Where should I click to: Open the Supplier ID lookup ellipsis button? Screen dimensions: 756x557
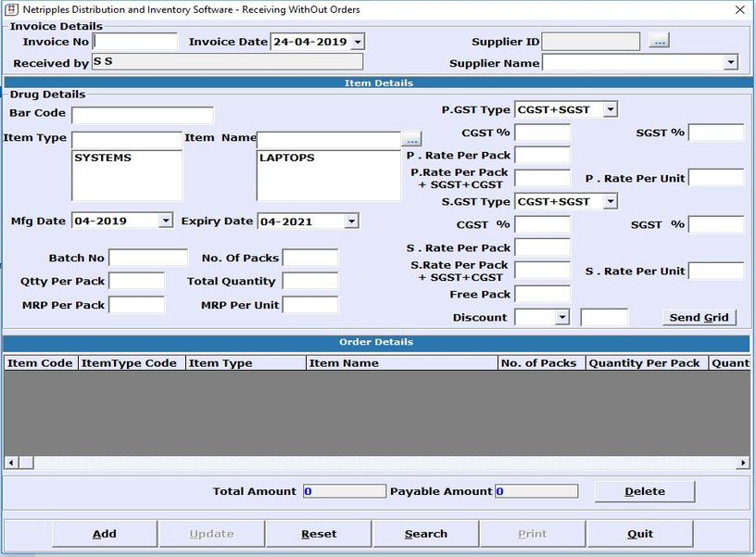(659, 41)
